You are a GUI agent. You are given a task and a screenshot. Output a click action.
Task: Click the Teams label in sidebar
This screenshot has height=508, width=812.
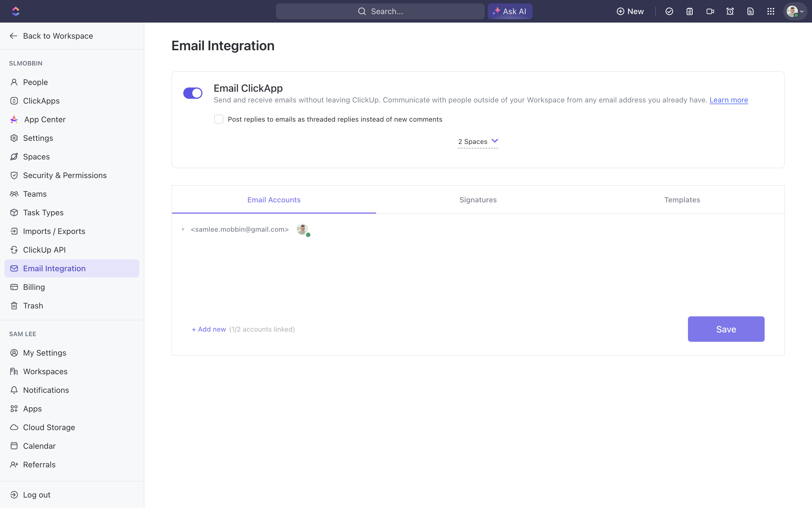pyautogui.click(x=35, y=194)
